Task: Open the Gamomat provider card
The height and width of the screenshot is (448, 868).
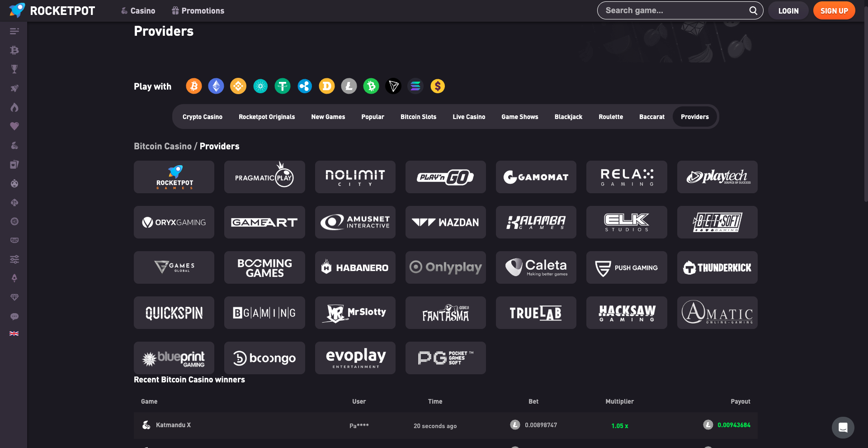Action: [536, 177]
